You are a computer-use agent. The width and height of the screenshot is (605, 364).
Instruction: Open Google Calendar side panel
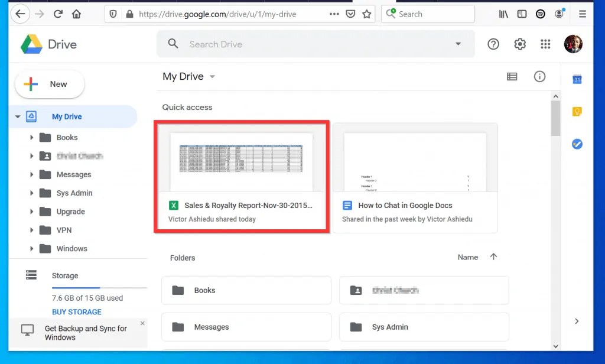pyautogui.click(x=577, y=79)
